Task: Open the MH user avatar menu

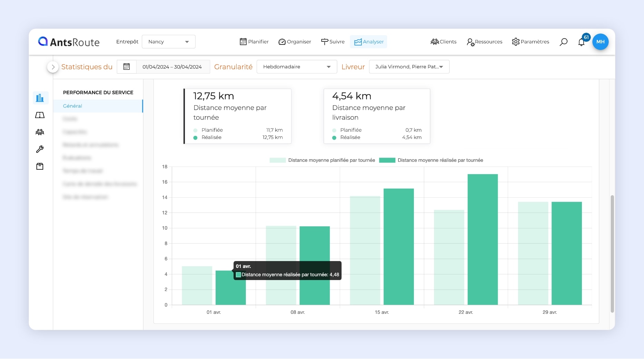Action: (600, 42)
